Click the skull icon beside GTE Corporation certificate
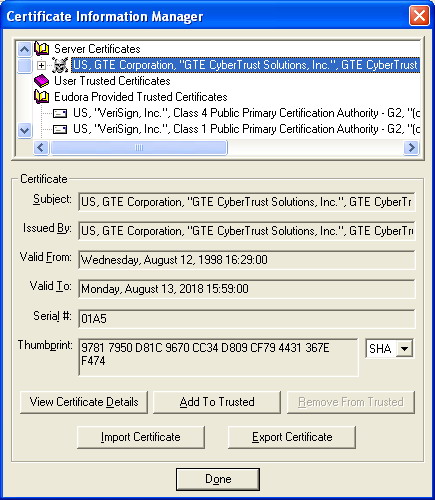Image resolution: width=435 pixels, height=500 pixels. coord(60,65)
